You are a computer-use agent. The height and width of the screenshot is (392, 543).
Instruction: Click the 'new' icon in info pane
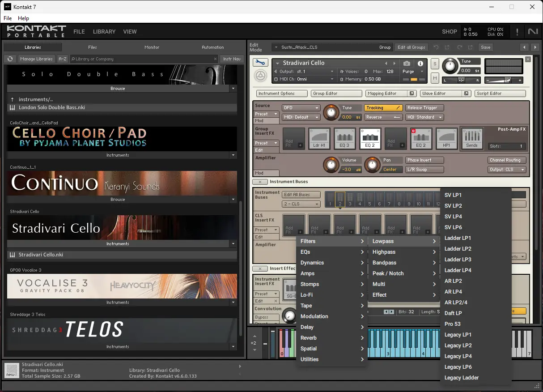[12, 371]
